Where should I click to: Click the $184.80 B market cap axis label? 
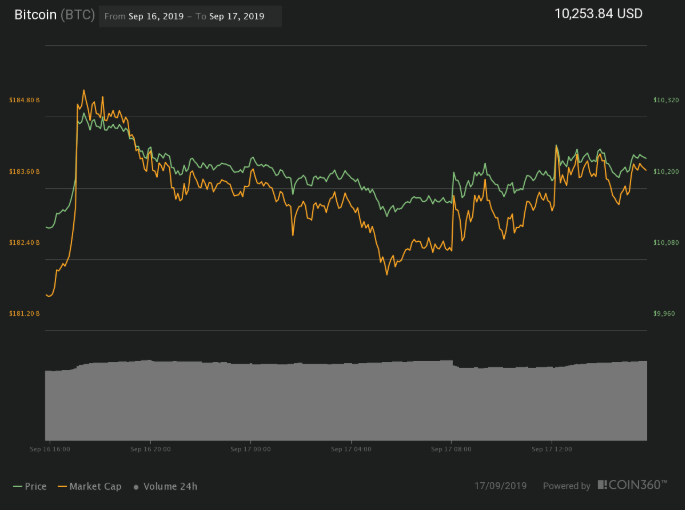click(24, 100)
